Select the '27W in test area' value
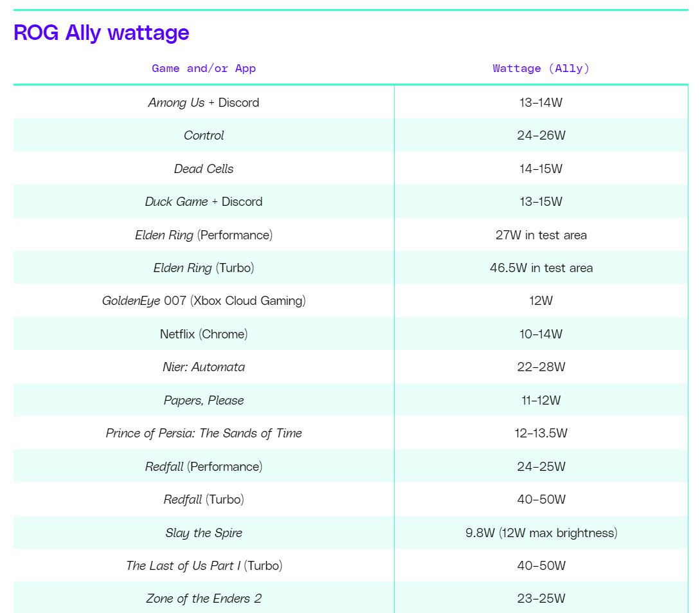The image size is (700, 613). (541, 235)
